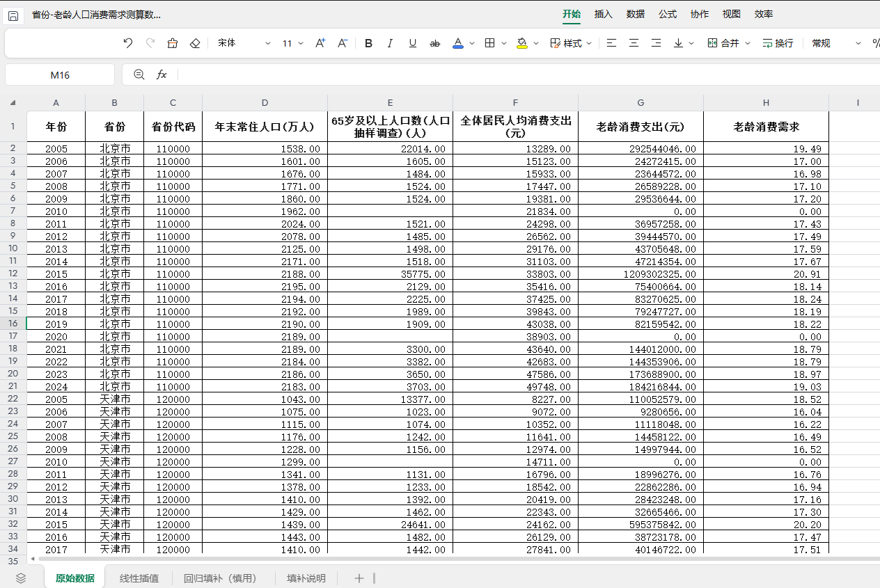Click the select-all corner triangle
Viewport: 880px width, 588px height.
[13, 103]
